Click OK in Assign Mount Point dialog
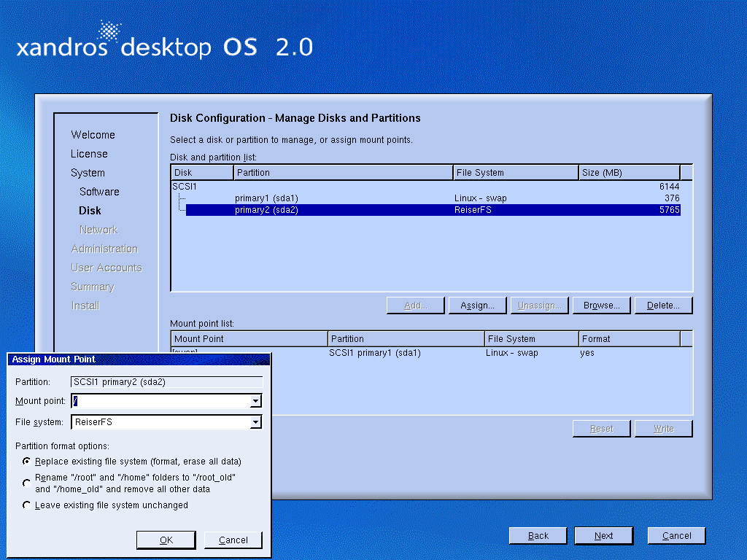The height and width of the screenshot is (560, 747). click(x=166, y=540)
